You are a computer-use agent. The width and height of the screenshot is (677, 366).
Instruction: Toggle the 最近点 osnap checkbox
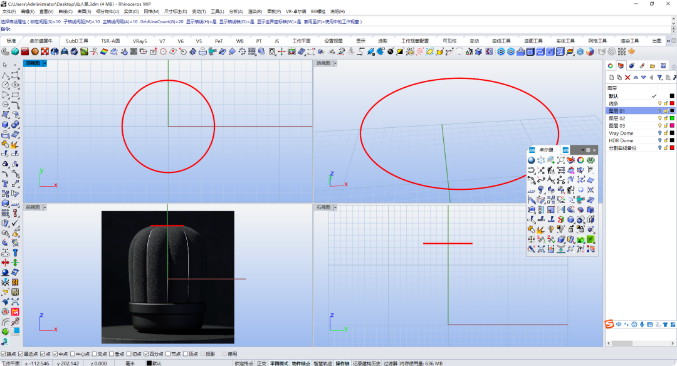pyautogui.click(x=20, y=354)
